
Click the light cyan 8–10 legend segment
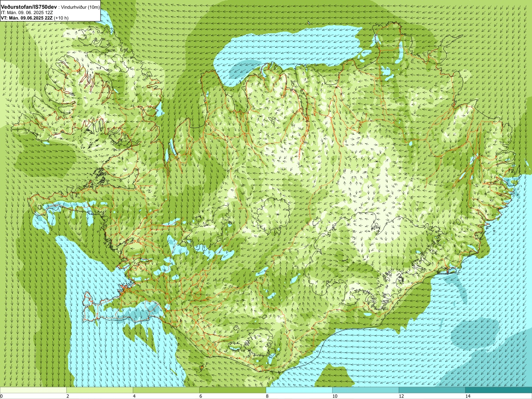[299, 390]
